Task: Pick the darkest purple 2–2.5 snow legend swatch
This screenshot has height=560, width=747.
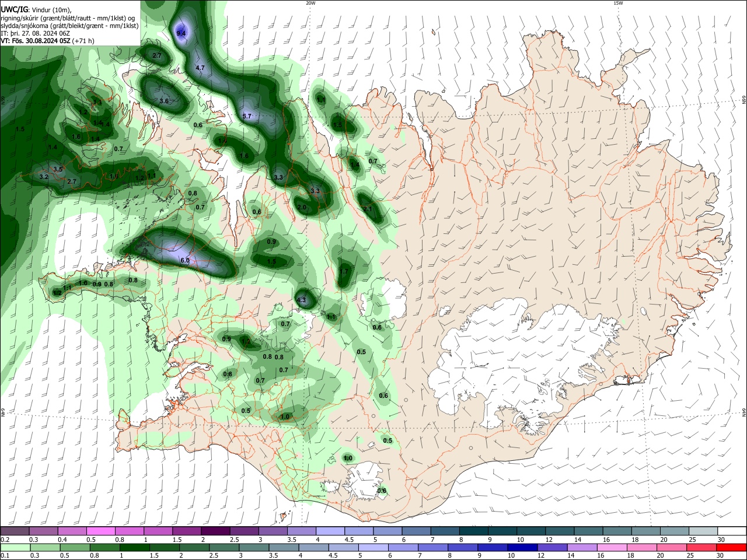Action: 215,531
